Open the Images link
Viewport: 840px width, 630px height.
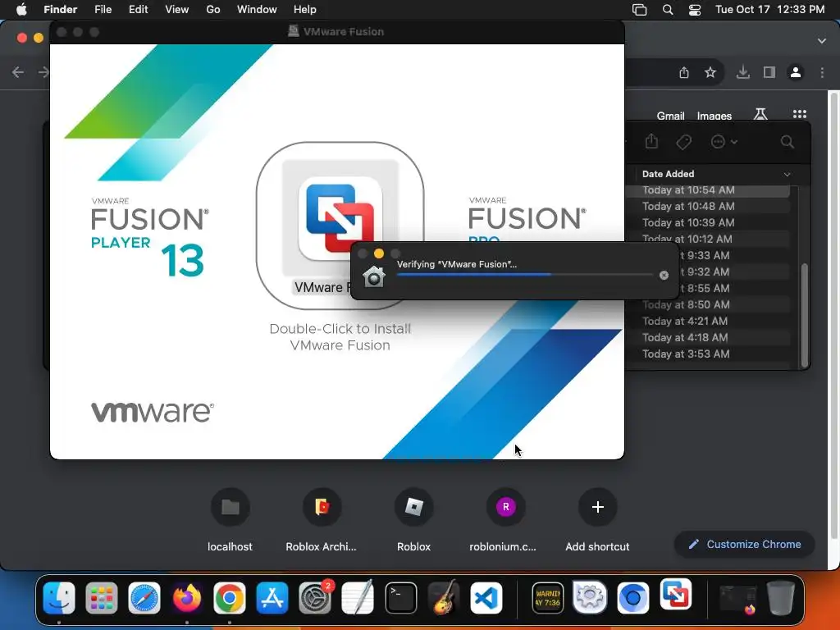(714, 116)
